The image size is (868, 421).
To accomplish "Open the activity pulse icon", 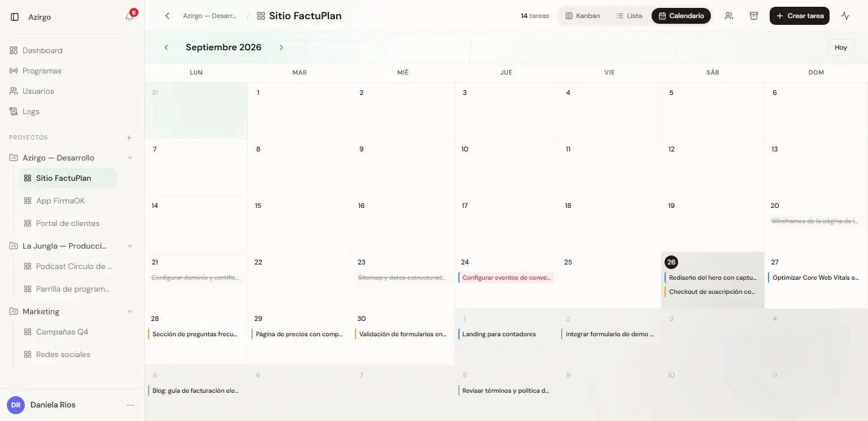I will click(x=845, y=16).
